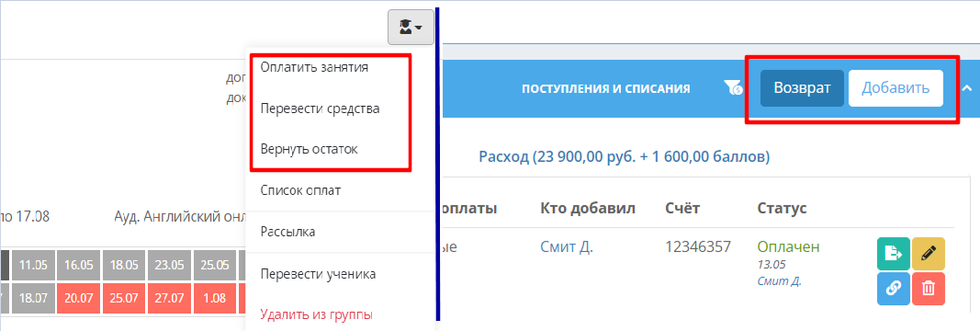Pick Вернуть остаток in the menu

pos(310,150)
